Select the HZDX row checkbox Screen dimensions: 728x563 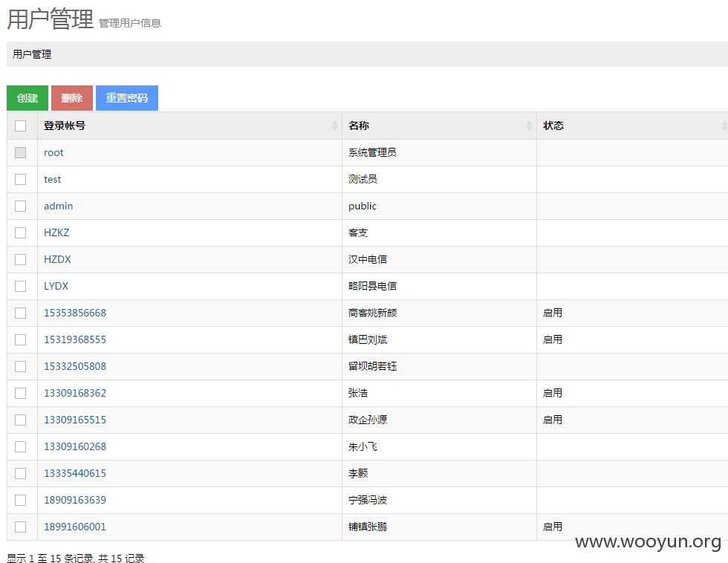(x=21, y=259)
